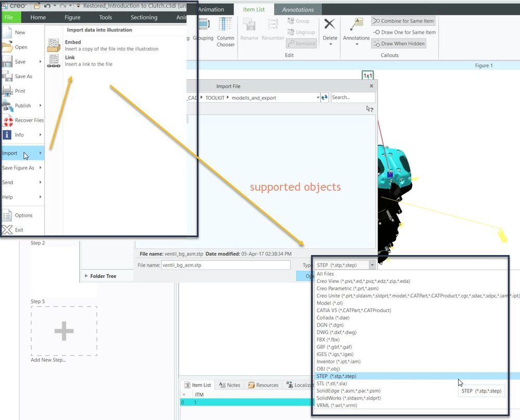Click the undo arrow in title bar

(47, 6)
